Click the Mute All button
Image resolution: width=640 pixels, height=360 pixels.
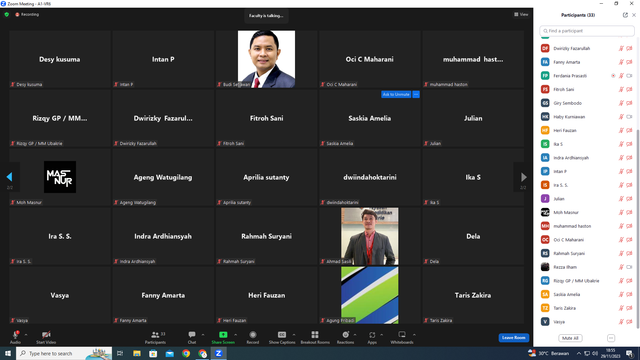point(570,338)
